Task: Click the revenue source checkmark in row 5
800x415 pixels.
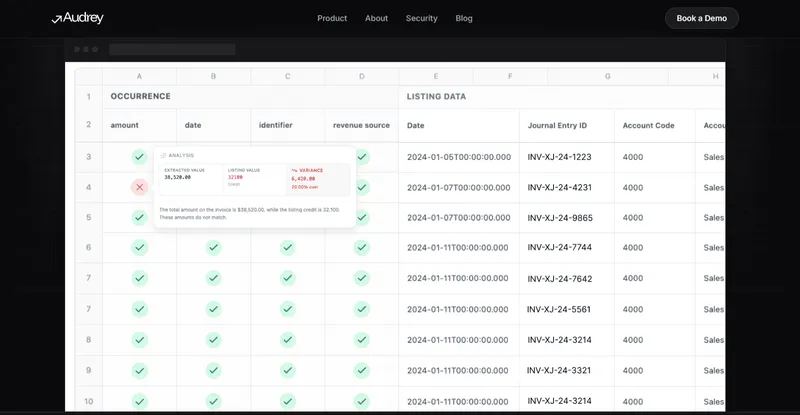Action: [x=362, y=217]
